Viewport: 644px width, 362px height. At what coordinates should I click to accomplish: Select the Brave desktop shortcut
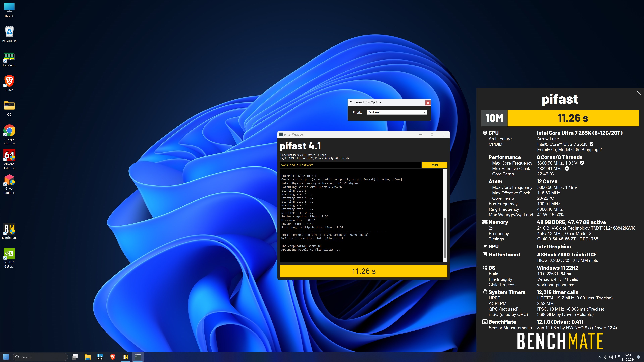[x=9, y=83]
